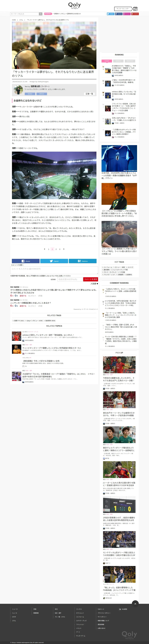Submit with コメントを送信 button

pyautogui.click(x=90, y=279)
